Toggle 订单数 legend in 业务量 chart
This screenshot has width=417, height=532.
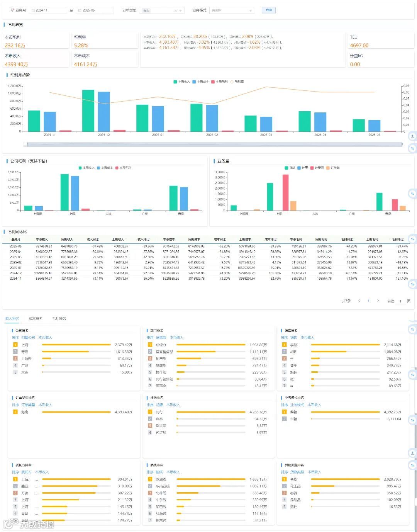pyautogui.click(x=333, y=168)
